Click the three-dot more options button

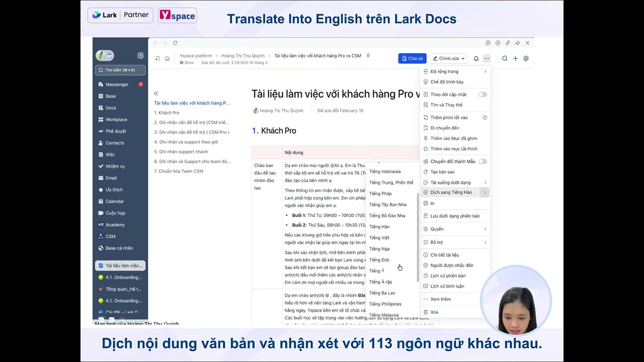[487, 59]
